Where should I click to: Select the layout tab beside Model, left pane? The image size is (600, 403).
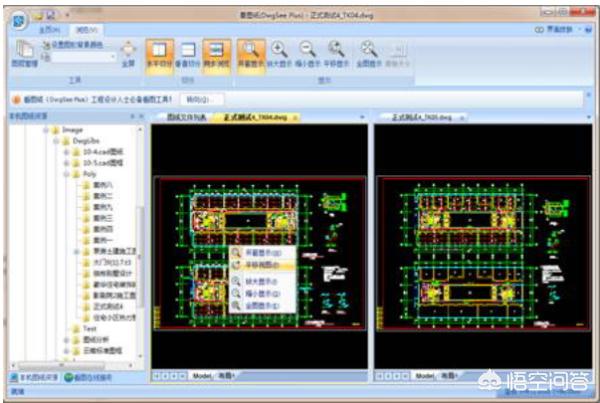[x=226, y=376]
